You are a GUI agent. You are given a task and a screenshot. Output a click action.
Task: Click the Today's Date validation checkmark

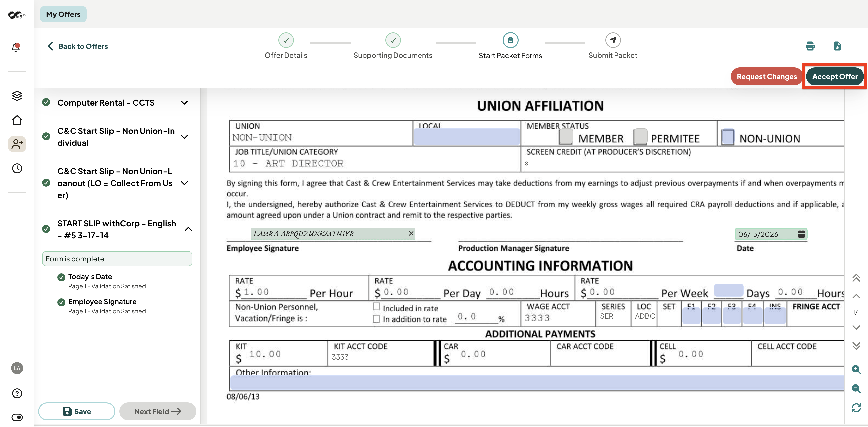61,277
